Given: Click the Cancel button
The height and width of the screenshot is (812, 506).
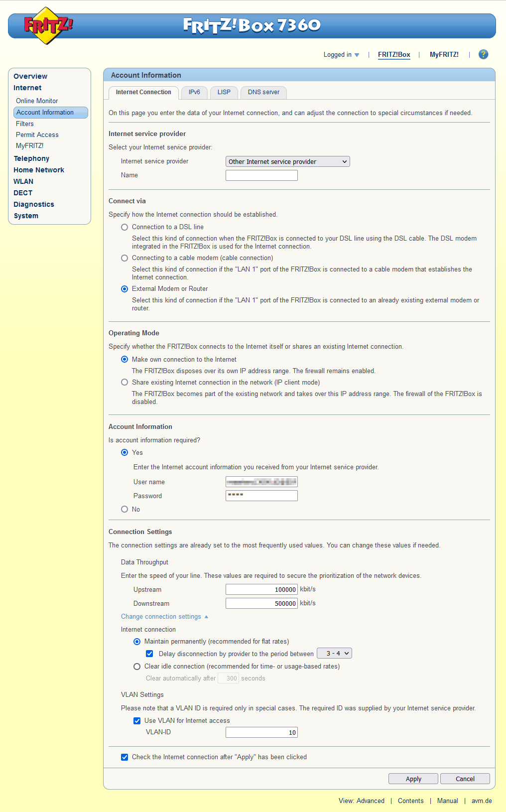Looking at the screenshot, I should (x=465, y=779).
